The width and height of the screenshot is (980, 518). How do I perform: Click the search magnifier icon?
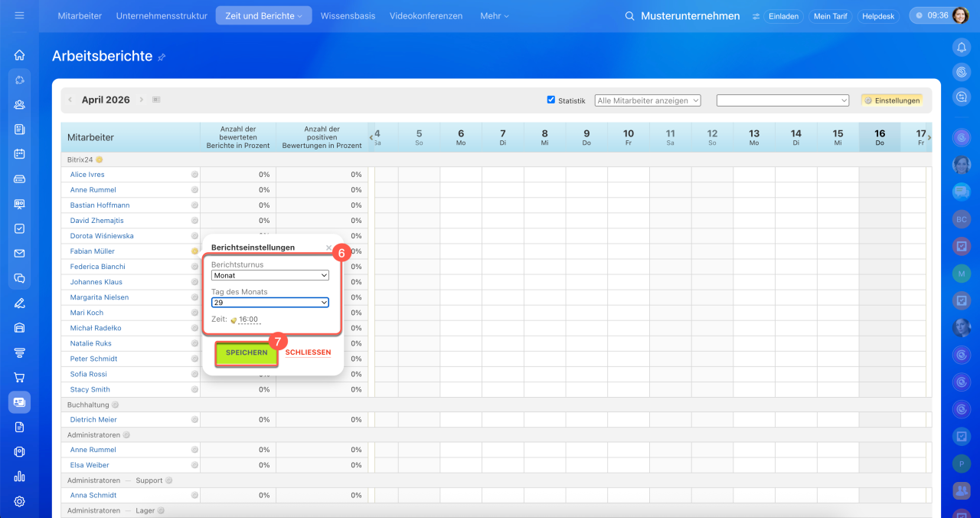click(629, 16)
